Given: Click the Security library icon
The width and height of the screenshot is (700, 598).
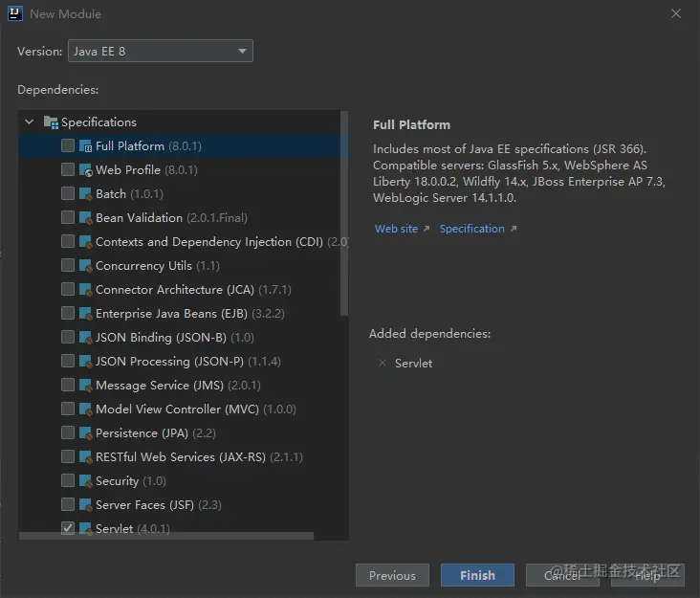Looking at the screenshot, I should tap(85, 481).
